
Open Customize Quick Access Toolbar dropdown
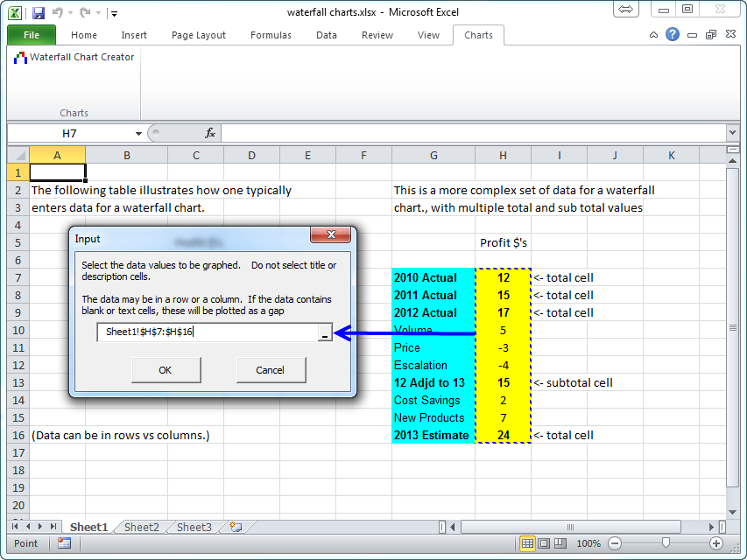click(x=115, y=13)
